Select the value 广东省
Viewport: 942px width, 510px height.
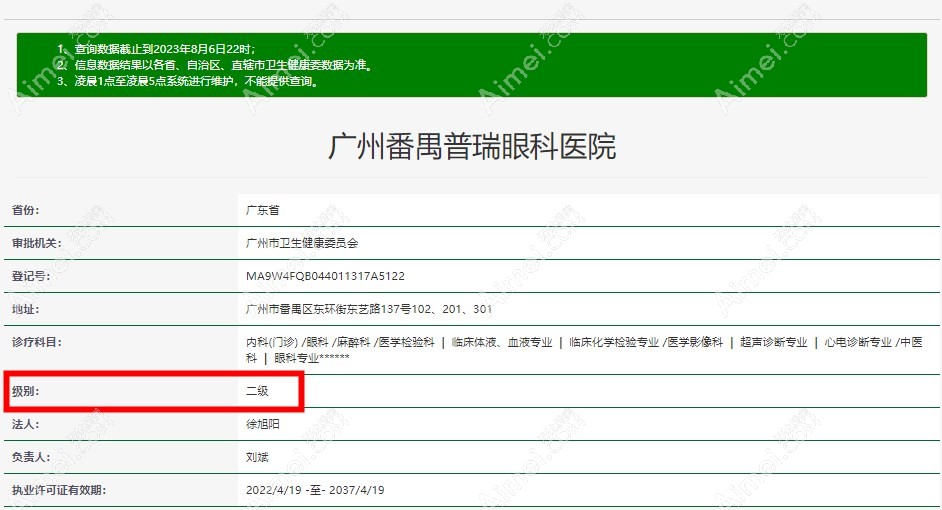click(263, 210)
